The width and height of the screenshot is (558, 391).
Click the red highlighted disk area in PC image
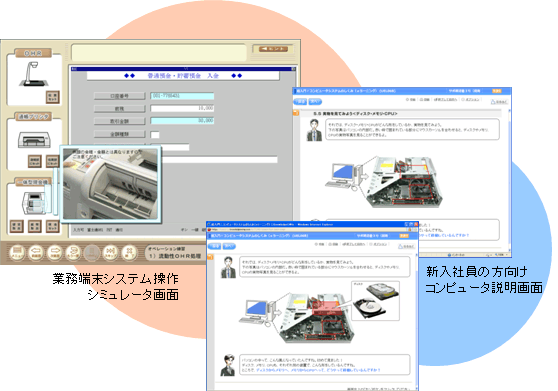click(x=325, y=308)
